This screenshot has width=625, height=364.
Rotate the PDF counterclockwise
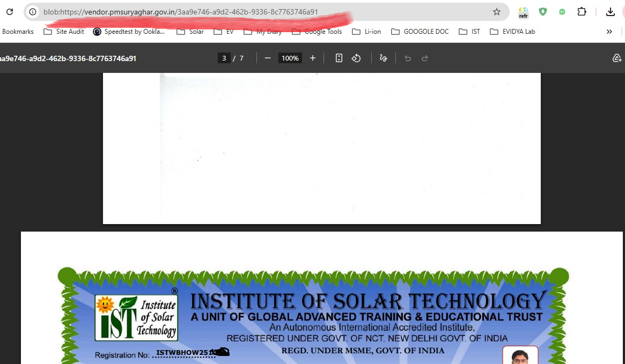pos(356,58)
